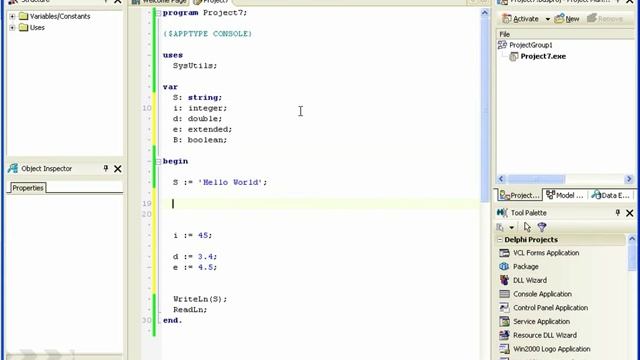
Task: Click the Project Manager horizontal scrollbar thumb
Action: point(536,179)
